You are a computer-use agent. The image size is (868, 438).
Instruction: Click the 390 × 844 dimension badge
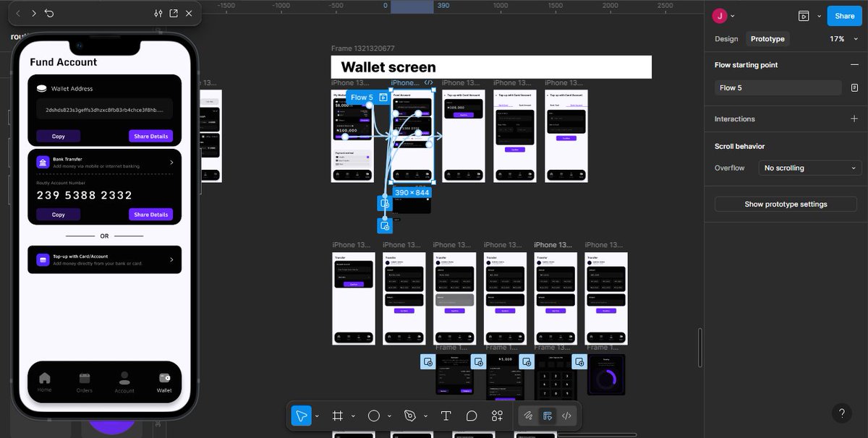(x=412, y=192)
